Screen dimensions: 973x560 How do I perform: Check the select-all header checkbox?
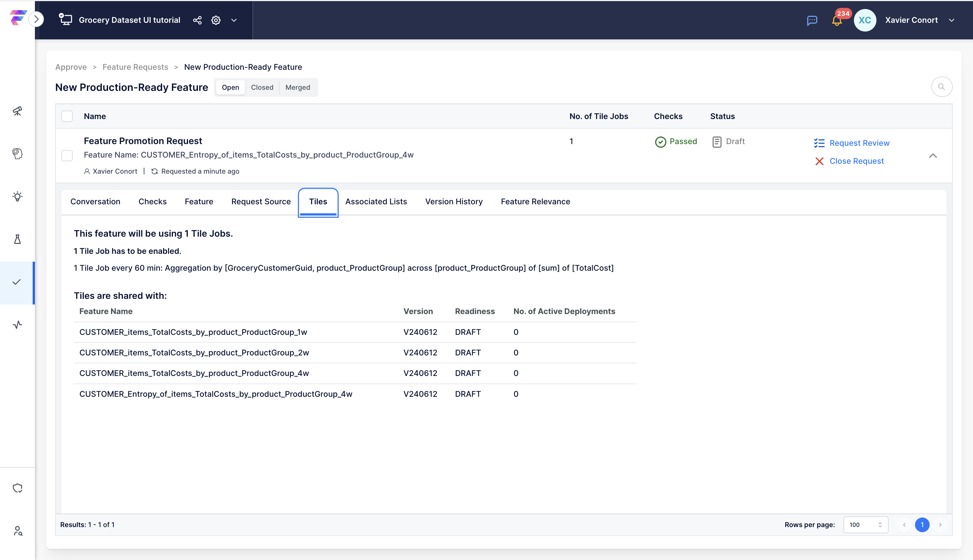tap(67, 116)
